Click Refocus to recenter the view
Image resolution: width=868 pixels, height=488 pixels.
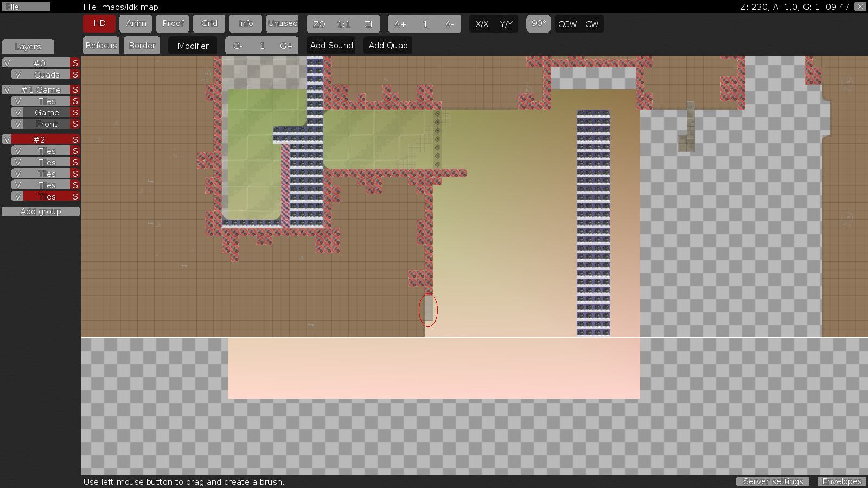click(x=101, y=46)
